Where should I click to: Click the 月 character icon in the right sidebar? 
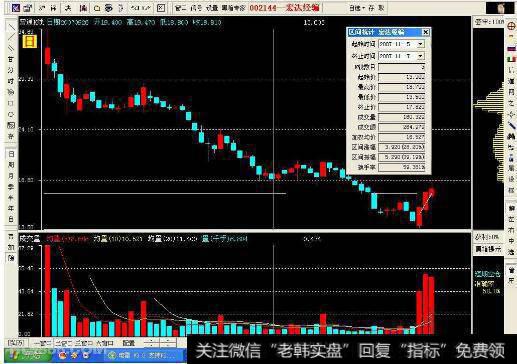[511, 92]
